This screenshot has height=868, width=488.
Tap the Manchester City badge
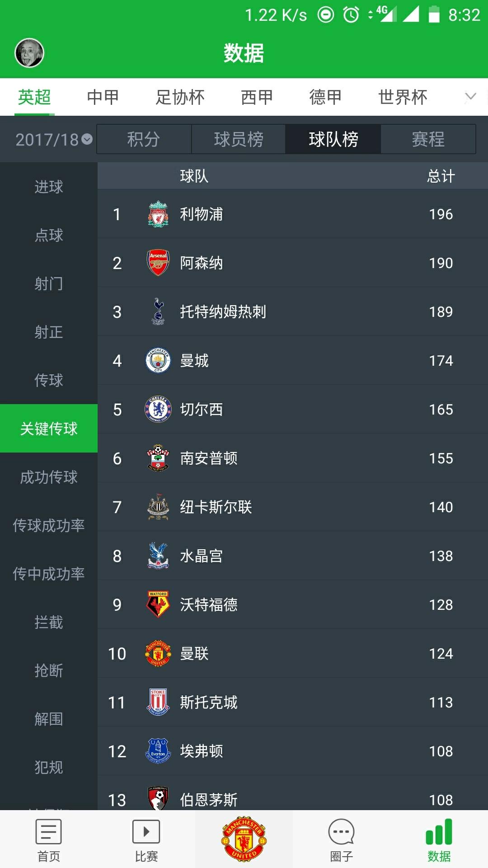click(x=157, y=360)
